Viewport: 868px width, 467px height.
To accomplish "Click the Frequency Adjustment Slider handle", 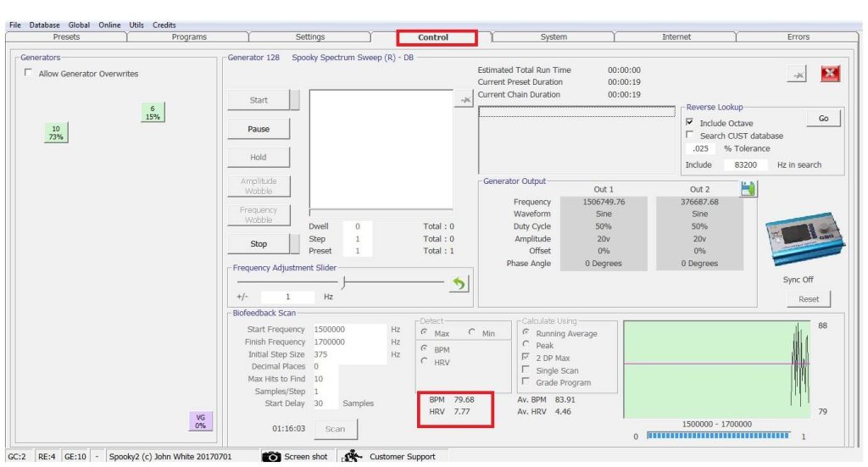I will 342,283.
